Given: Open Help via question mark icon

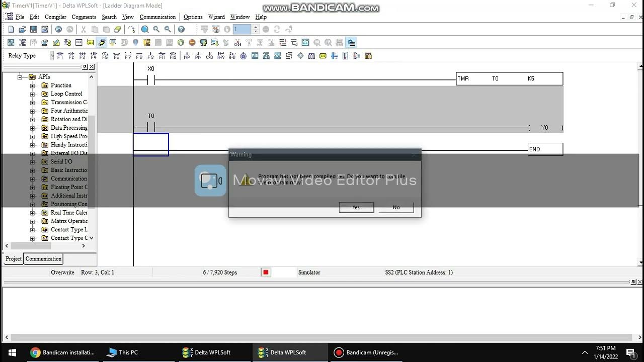Looking at the screenshot, I should (181, 30).
